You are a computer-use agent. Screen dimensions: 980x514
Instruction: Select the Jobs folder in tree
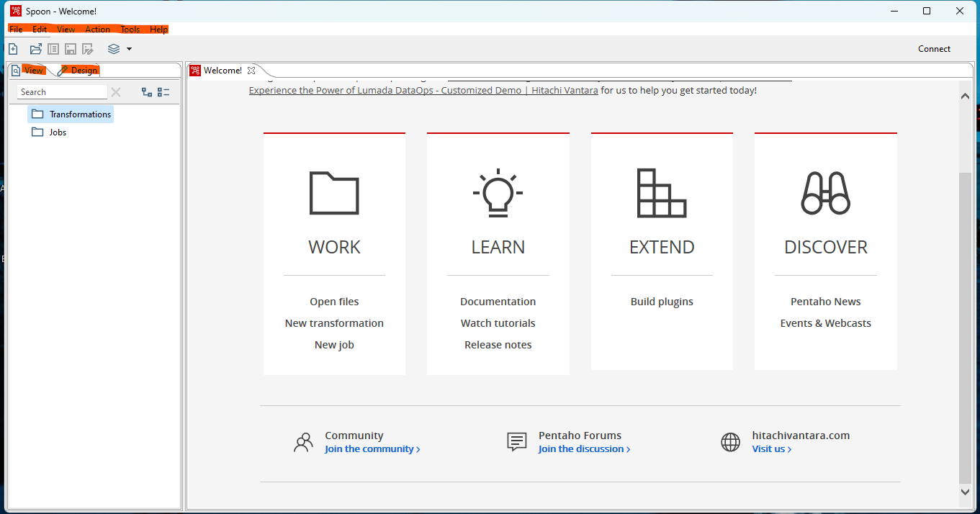point(58,132)
